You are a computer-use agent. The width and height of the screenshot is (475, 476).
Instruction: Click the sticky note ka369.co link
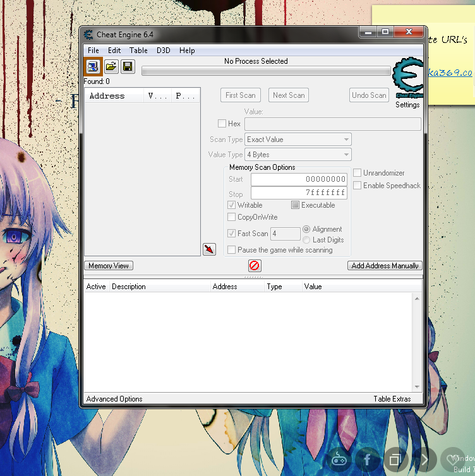click(450, 73)
